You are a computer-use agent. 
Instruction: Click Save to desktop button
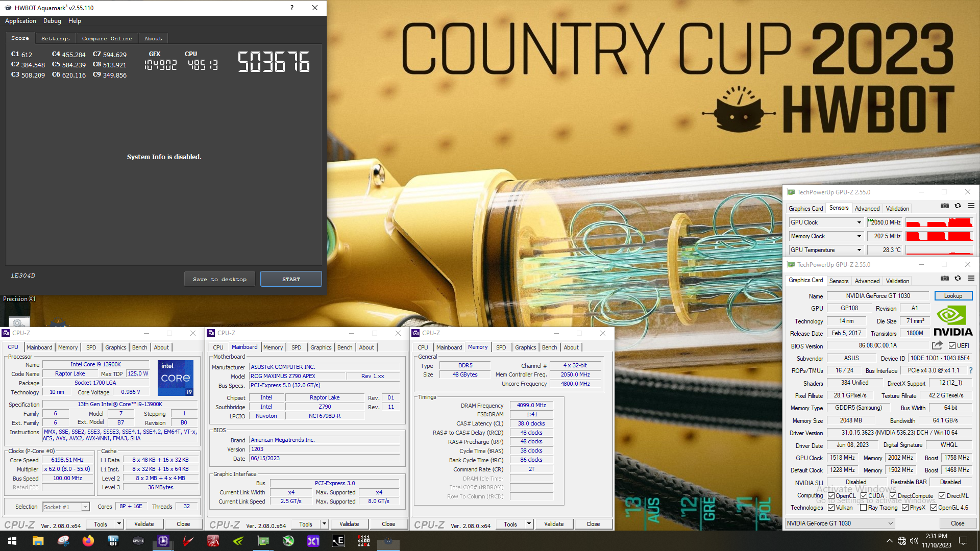tap(219, 279)
